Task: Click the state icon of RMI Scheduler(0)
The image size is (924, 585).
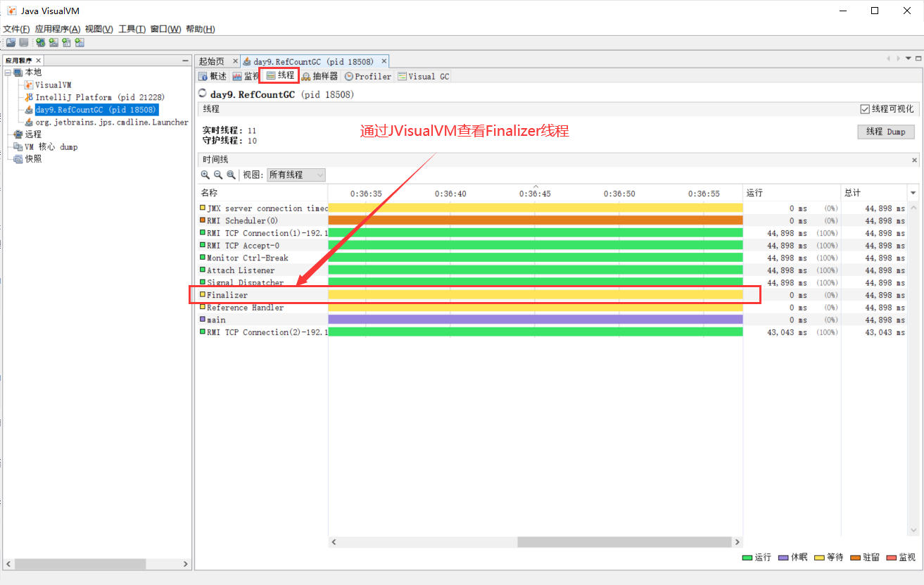Action: tap(203, 220)
